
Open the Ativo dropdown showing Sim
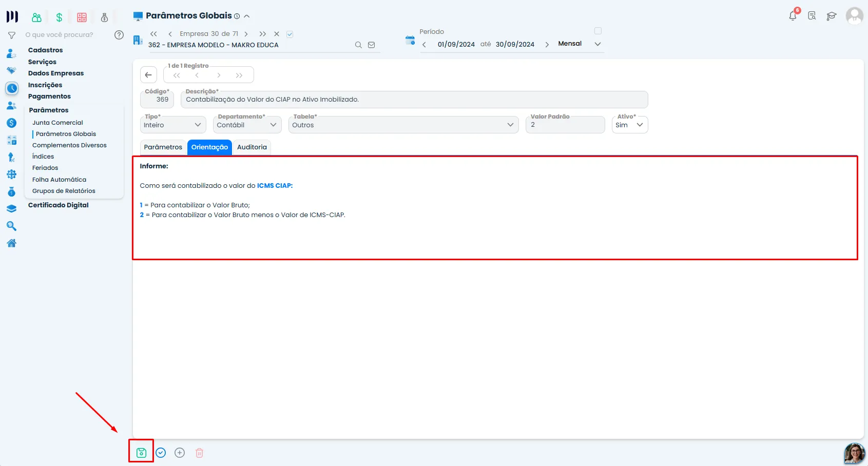[x=630, y=125]
